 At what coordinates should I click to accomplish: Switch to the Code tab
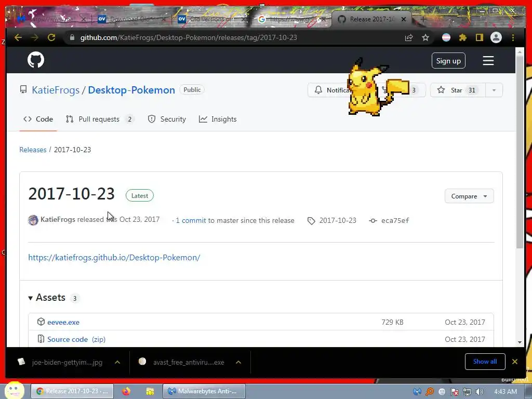point(38,119)
